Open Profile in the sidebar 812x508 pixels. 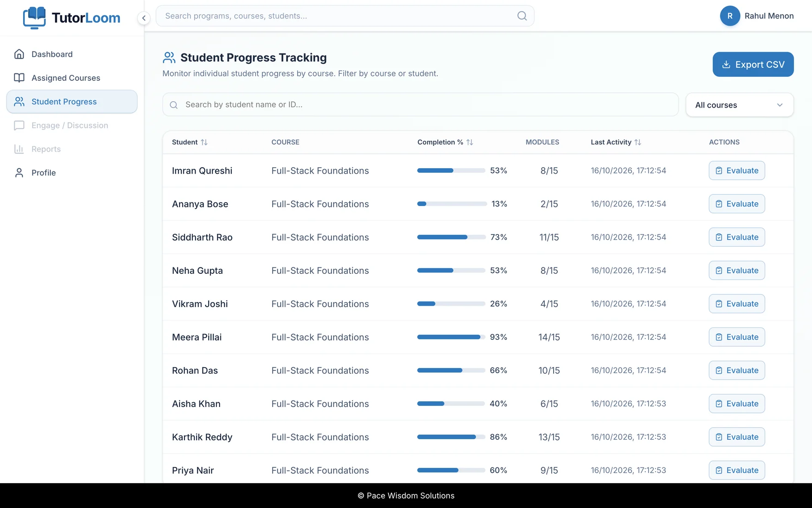72,173
